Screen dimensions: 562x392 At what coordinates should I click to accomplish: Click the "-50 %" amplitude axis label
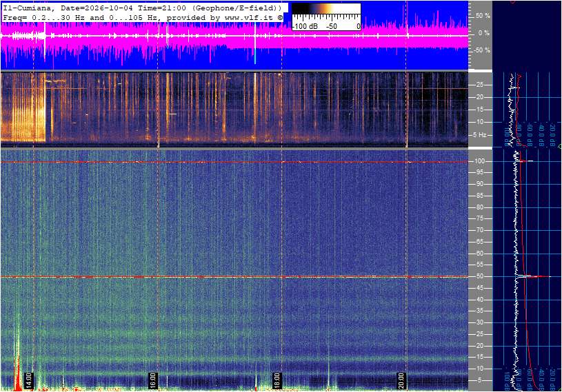[x=482, y=50]
